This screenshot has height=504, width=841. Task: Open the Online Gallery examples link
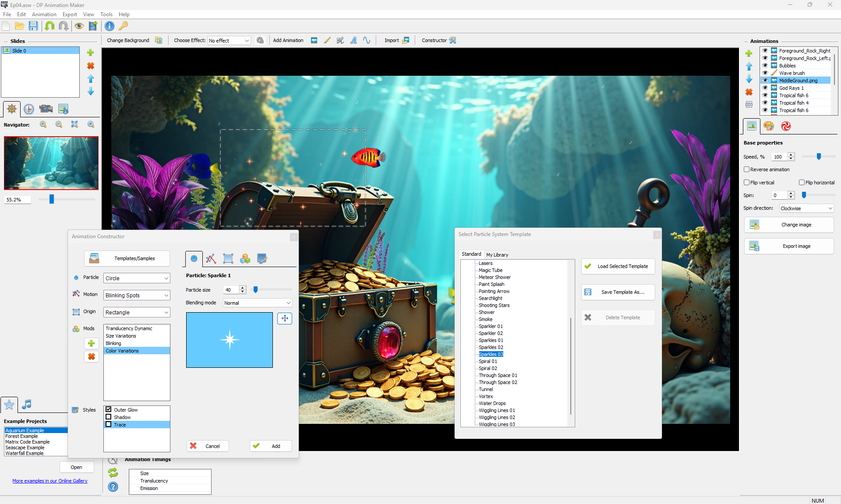(x=50, y=481)
